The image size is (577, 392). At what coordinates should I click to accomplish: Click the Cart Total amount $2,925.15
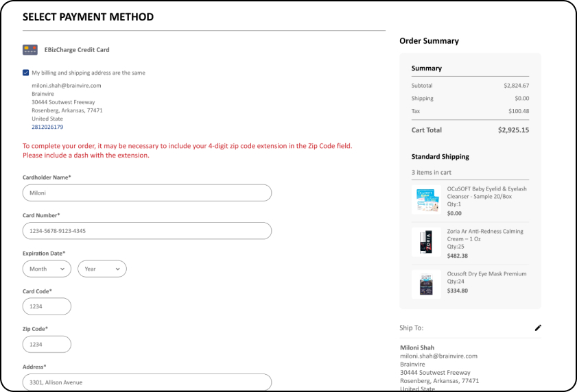click(513, 130)
